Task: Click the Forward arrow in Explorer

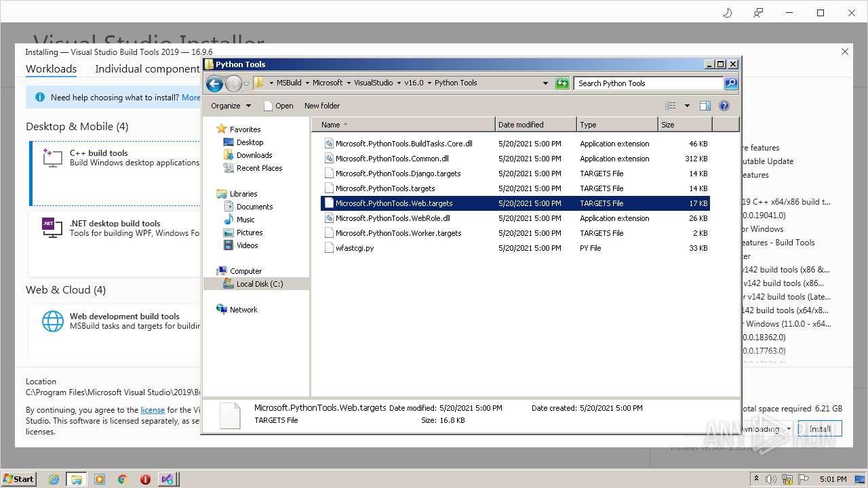Action: [233, 83]
